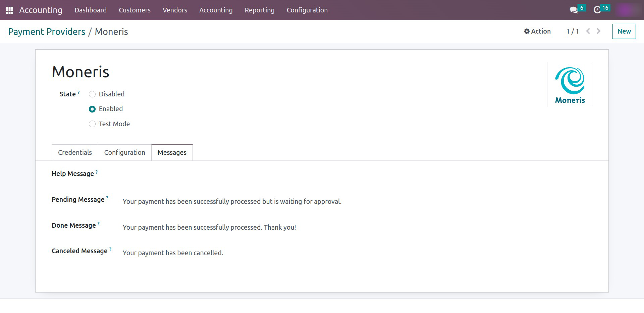Open the Configuration top menu
The width and height of the screenshot is (644, 313).
click(307, 10)
